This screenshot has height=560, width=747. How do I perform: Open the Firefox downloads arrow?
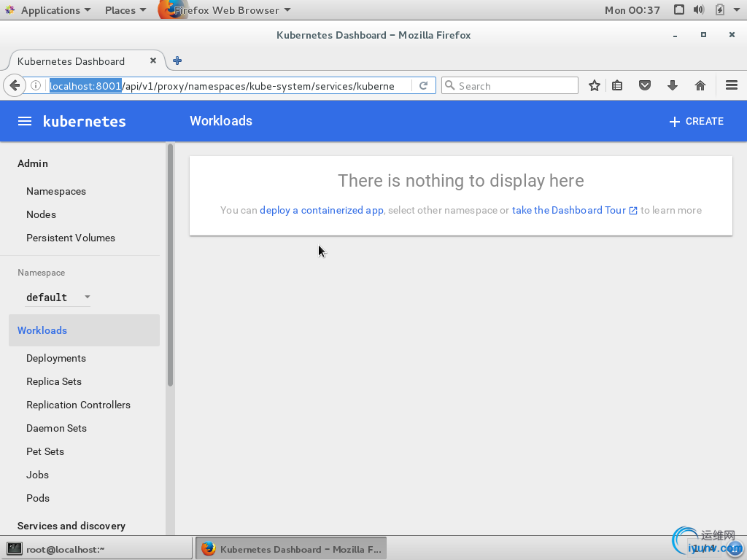pyautogui.click(x=672, y=86)
